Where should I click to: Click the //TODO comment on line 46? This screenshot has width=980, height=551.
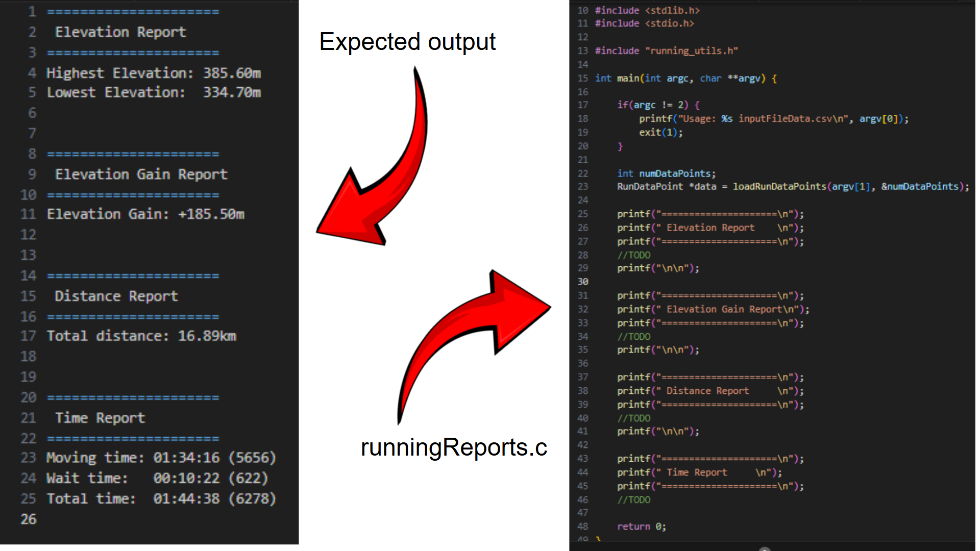[x=634, y=499]
